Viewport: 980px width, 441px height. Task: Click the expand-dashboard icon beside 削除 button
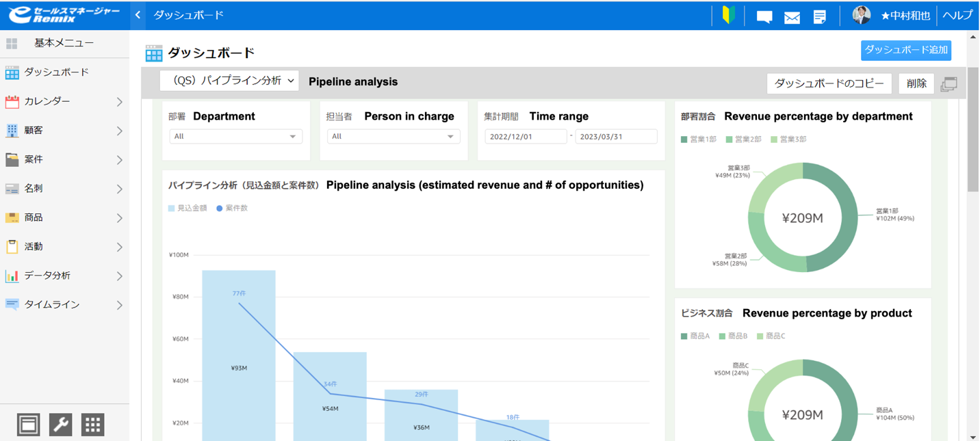click(x=949, y=83)
